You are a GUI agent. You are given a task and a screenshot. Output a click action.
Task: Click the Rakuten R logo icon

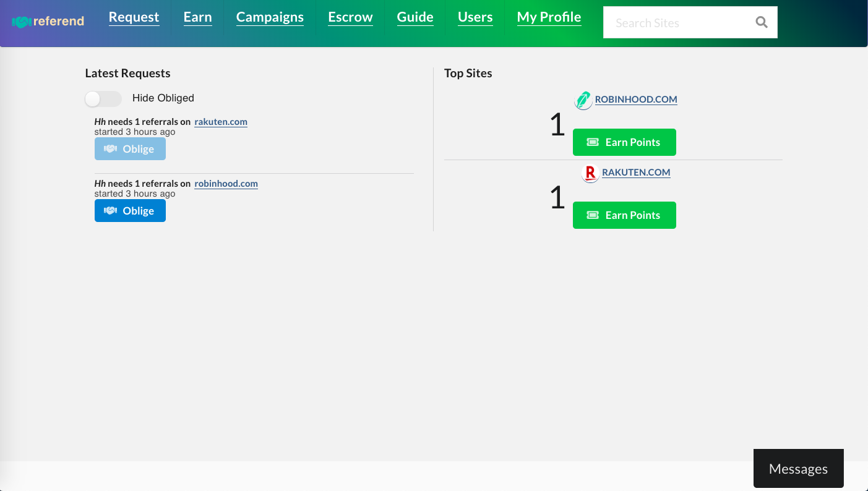[590, 173]
